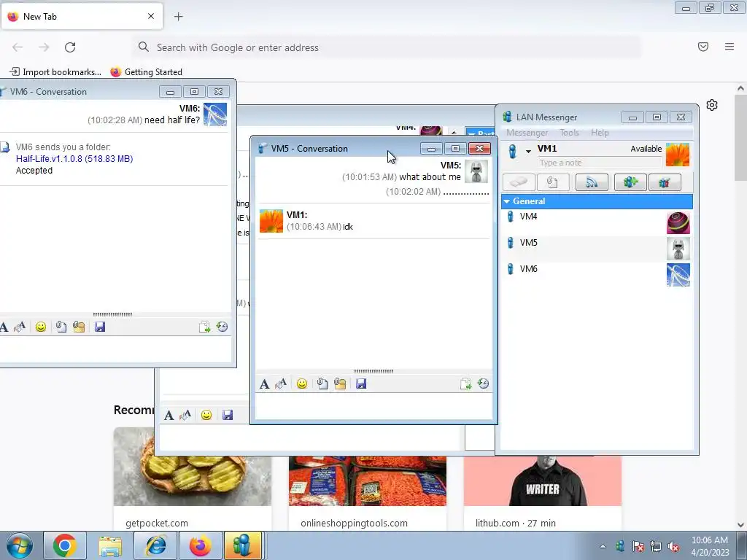Select VM6 contact in General group
This screenshot has height=560, width=747.
pyautogui.click(x=597, y=274)
